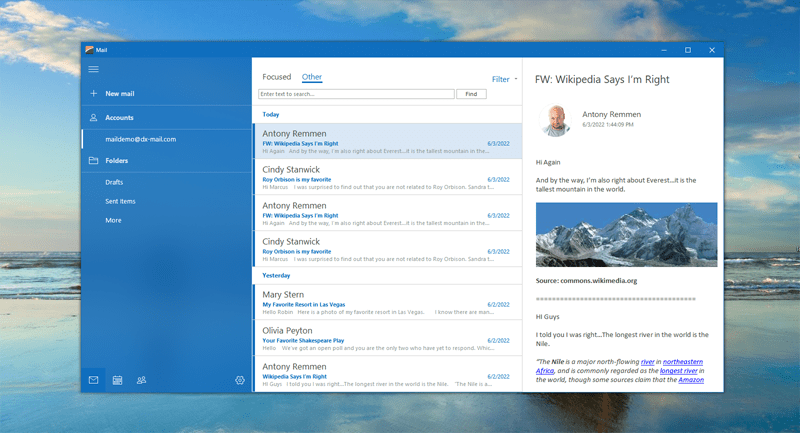This screenshot has width=800, height=433.
Task: Click the Everest mountain image
Action: [x=626, y=235]
